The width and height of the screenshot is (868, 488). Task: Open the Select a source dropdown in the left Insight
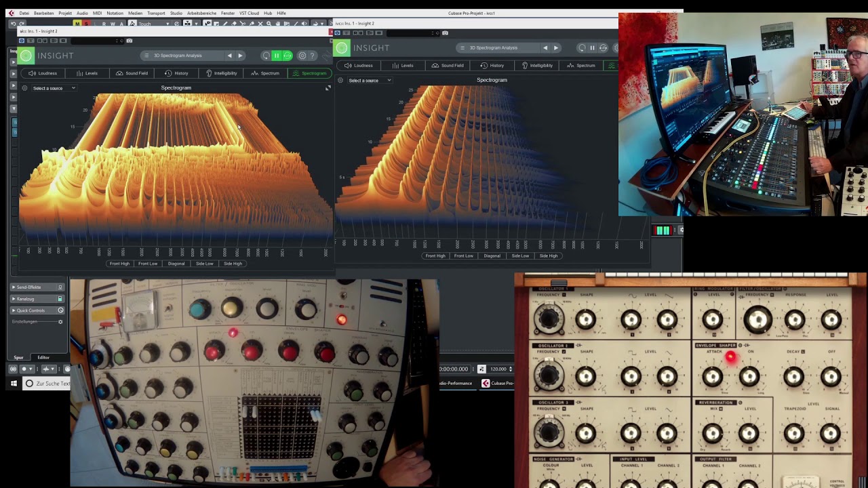click(53, 88)
